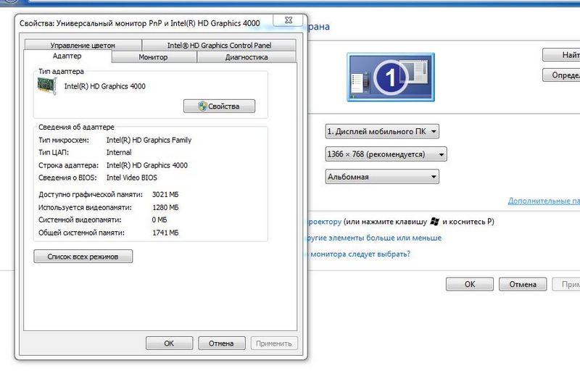
Task: Expand the Дисплей мобильного ПК dropdown
Action: 382,131
